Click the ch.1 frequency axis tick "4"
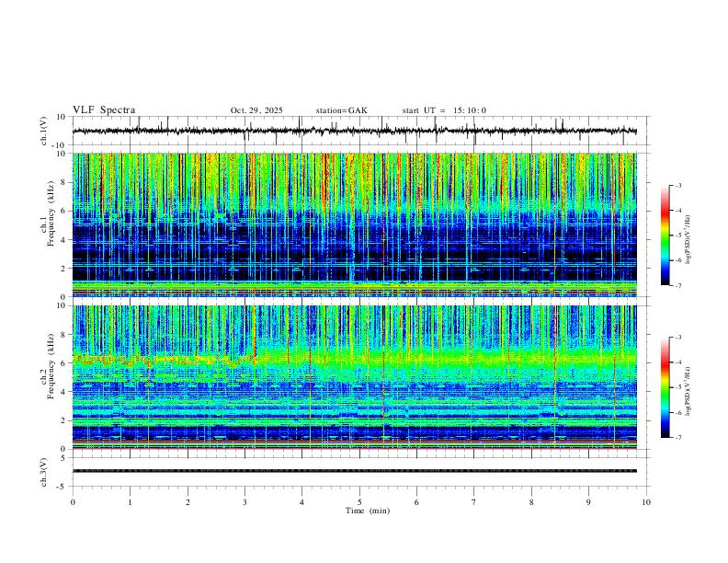This screenshot has width=728, height=563. pyautogui.click(x=63, y=240)
